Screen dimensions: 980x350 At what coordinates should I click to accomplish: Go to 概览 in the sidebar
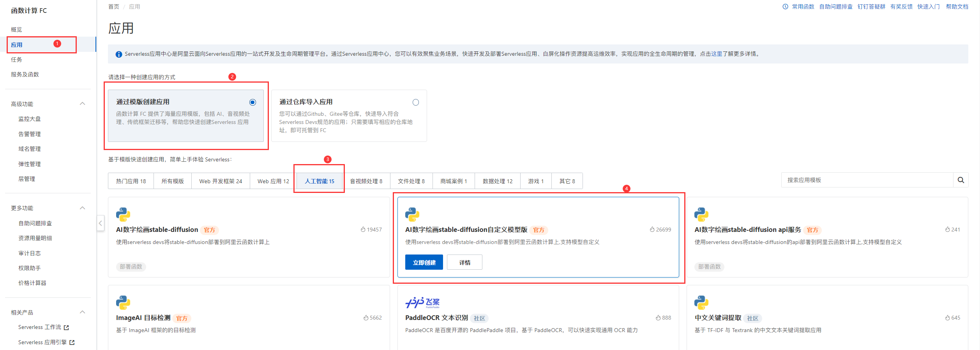tap(16, 30)
